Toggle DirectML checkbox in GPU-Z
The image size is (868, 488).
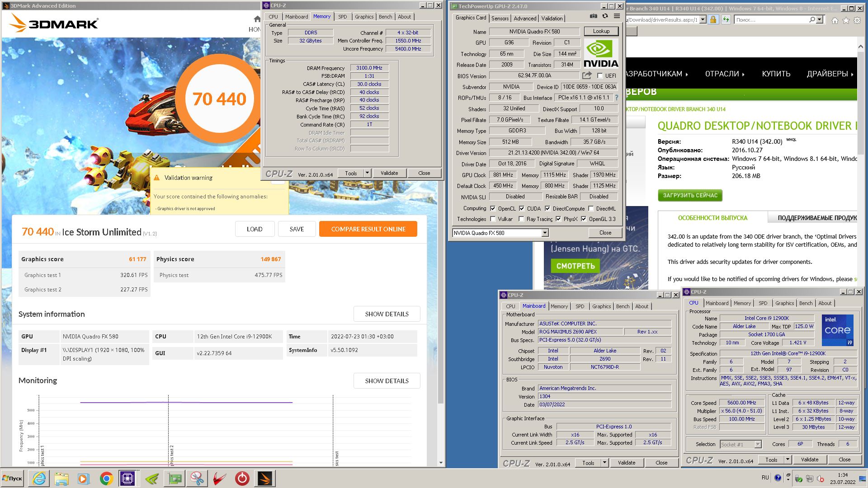coord(591,208)
